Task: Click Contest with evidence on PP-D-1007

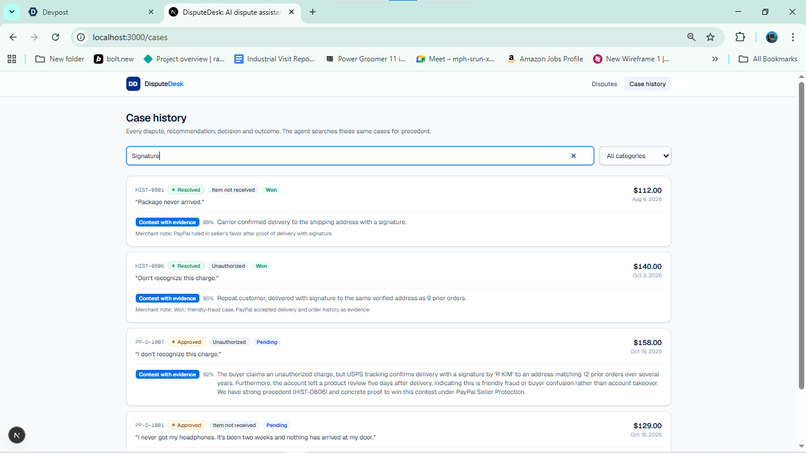Action: [x=168, y=374]
